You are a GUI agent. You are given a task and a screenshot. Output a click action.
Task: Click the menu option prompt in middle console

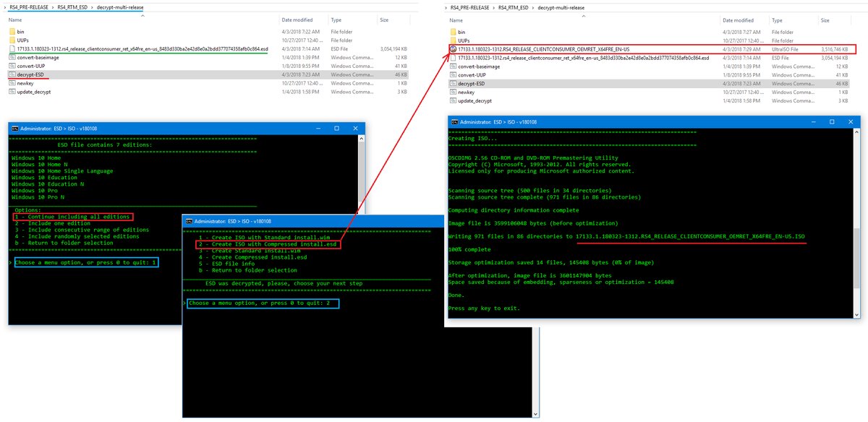(261, 303)
